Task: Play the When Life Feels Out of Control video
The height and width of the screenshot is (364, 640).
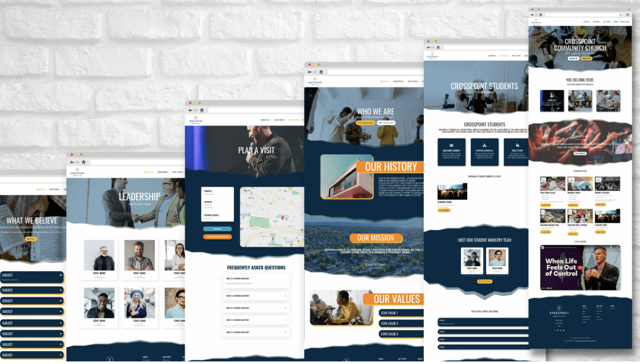Action: [580, 268]
